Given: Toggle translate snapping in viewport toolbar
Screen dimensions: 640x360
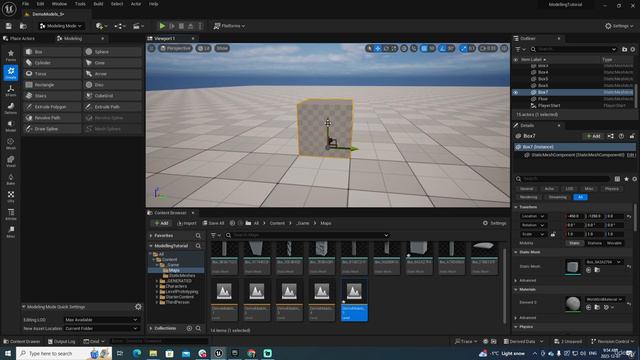Looking at the screenshot, I should pyautogui.click(x=424, y=48).
